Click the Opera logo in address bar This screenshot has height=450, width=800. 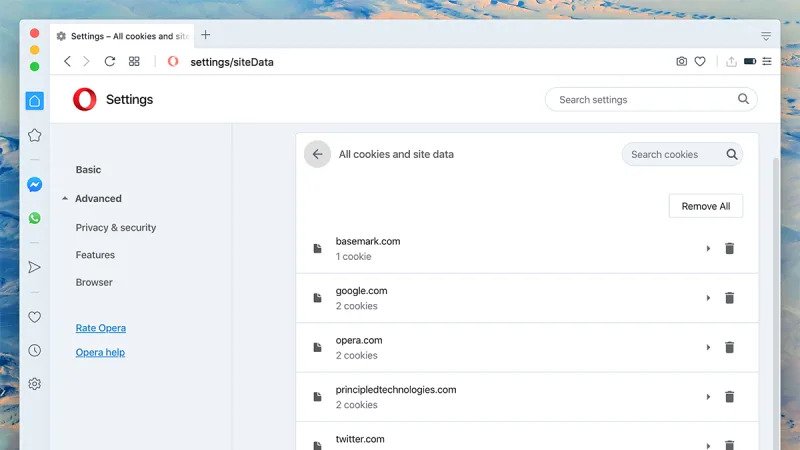point(173,61)
